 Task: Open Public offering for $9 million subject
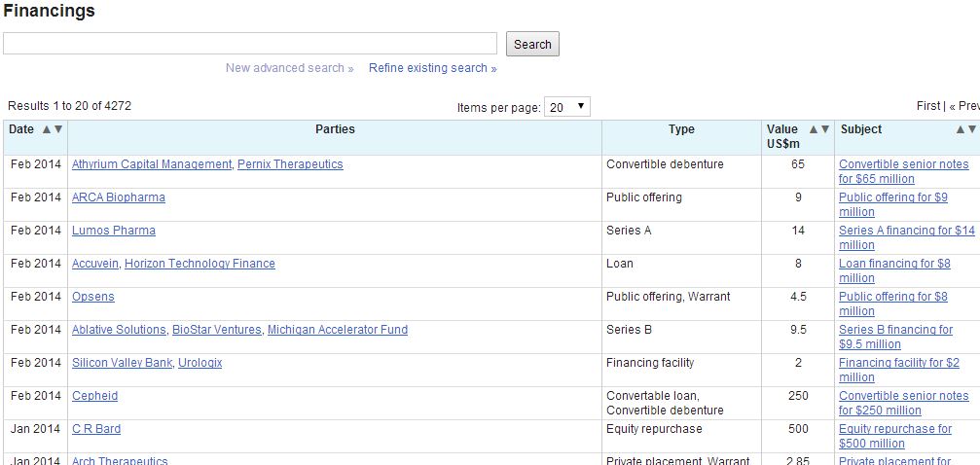[893, 205]
